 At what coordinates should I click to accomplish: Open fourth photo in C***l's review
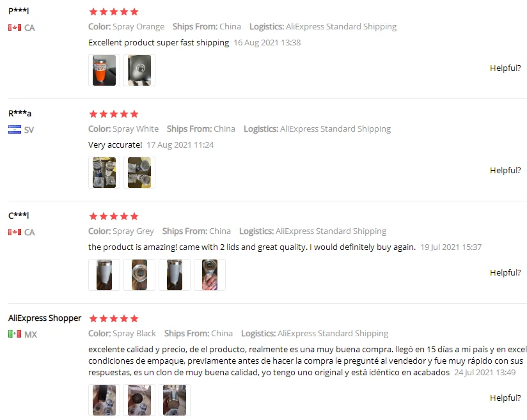[x=210, y=275]
